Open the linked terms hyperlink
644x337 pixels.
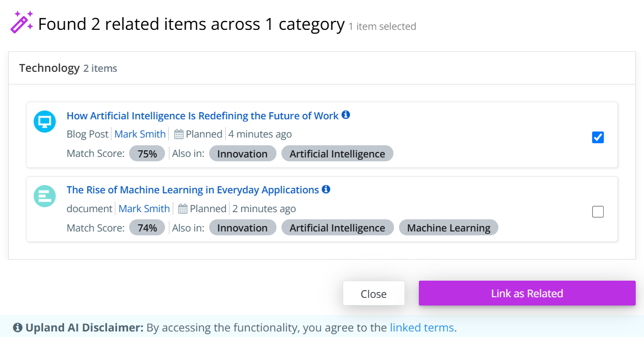[422, 328]
